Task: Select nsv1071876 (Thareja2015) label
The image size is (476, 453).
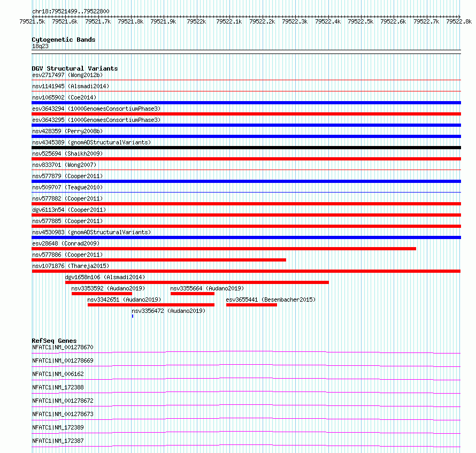Action: point(71,266)
